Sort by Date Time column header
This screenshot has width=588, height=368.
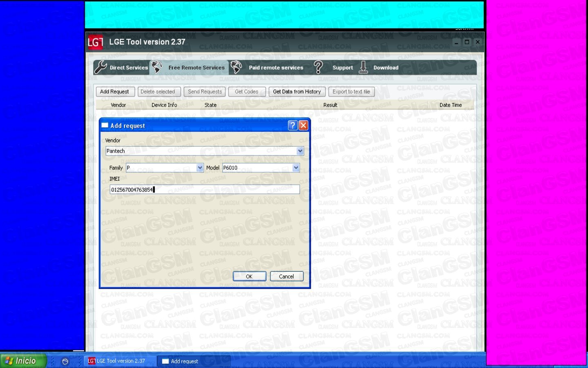pyautogui.click(x=450, y=105)
